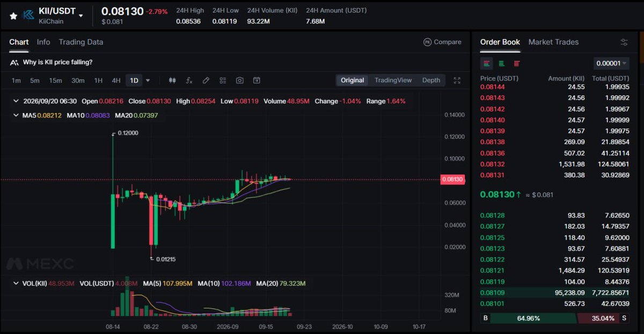The height and width of the screenshot is (334, 644).
Task: Select the drawing pencil tool
Action: point(206,80)
